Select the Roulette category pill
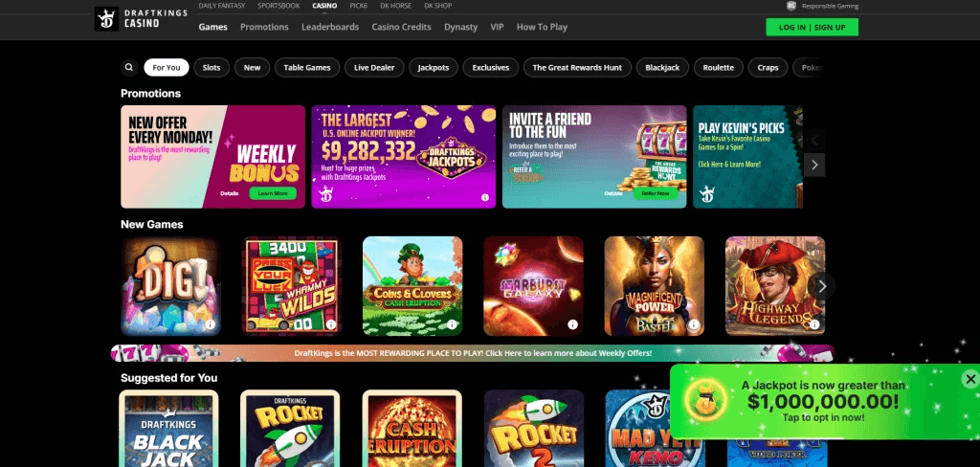 [718, 68]
